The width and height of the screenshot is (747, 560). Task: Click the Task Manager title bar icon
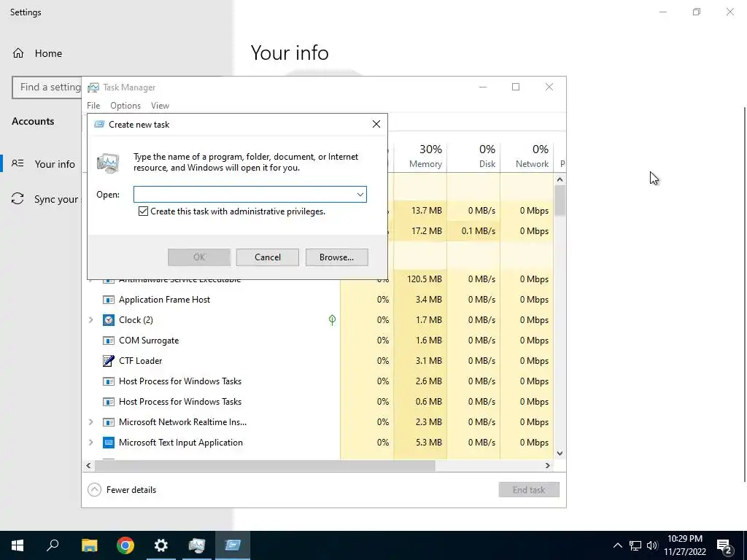tap(93, 87)
